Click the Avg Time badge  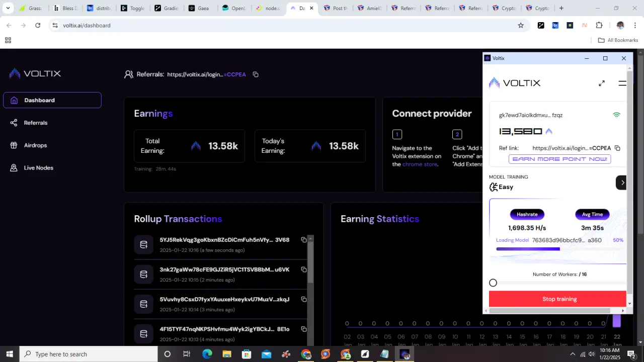[592, 214]
